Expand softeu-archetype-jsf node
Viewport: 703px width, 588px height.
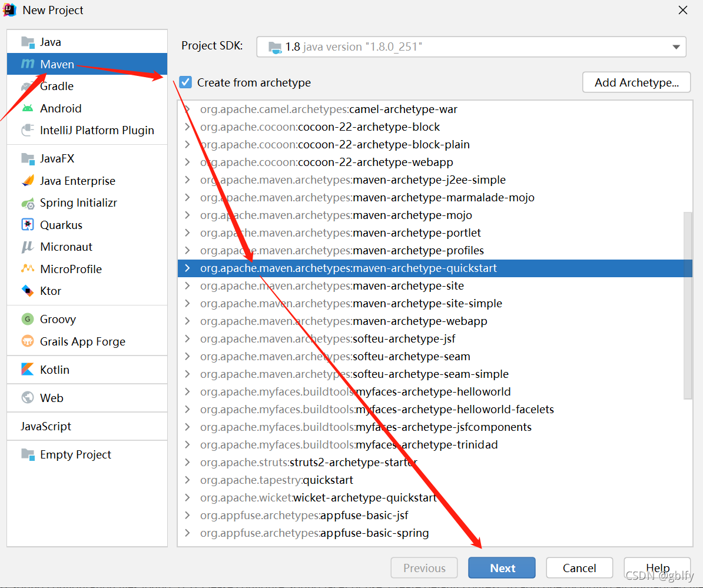(187, 339)
